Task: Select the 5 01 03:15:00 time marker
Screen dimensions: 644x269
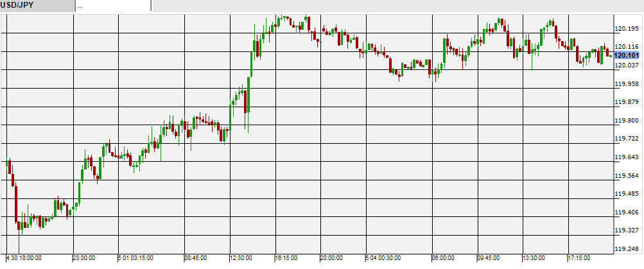Action: point(135,258)
